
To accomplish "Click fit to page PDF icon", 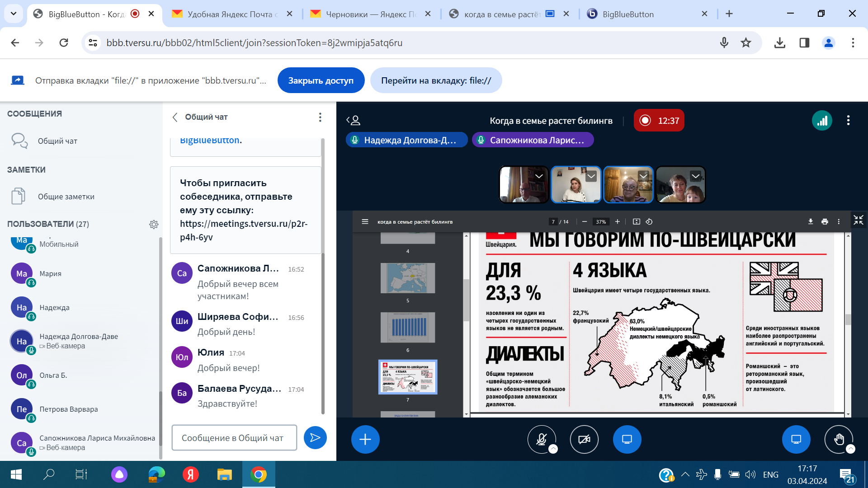I will (636, 221).
